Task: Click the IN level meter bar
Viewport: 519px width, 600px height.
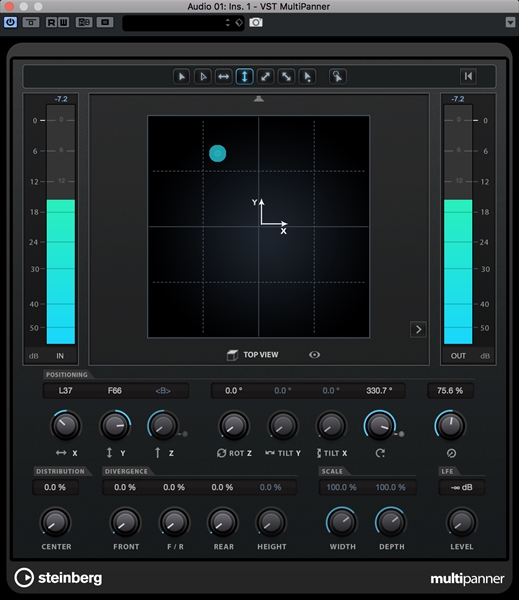Action: 61,224
